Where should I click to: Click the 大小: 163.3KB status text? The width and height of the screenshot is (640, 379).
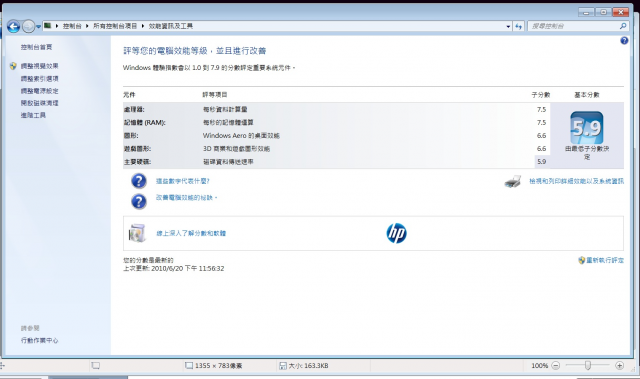coord(308,366)
